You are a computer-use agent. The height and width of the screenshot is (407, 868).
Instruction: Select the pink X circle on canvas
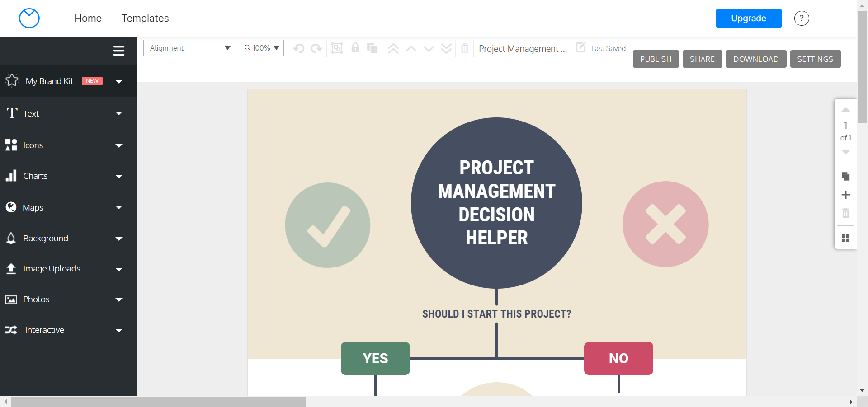click(665, 224)
